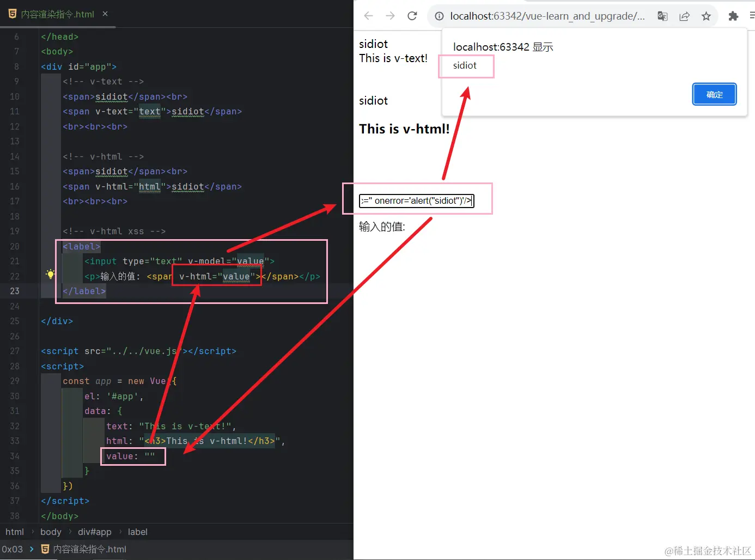Screen dimensions: 755x560
Task: Click 'This is v-text!' on the page
Action: 393,58
